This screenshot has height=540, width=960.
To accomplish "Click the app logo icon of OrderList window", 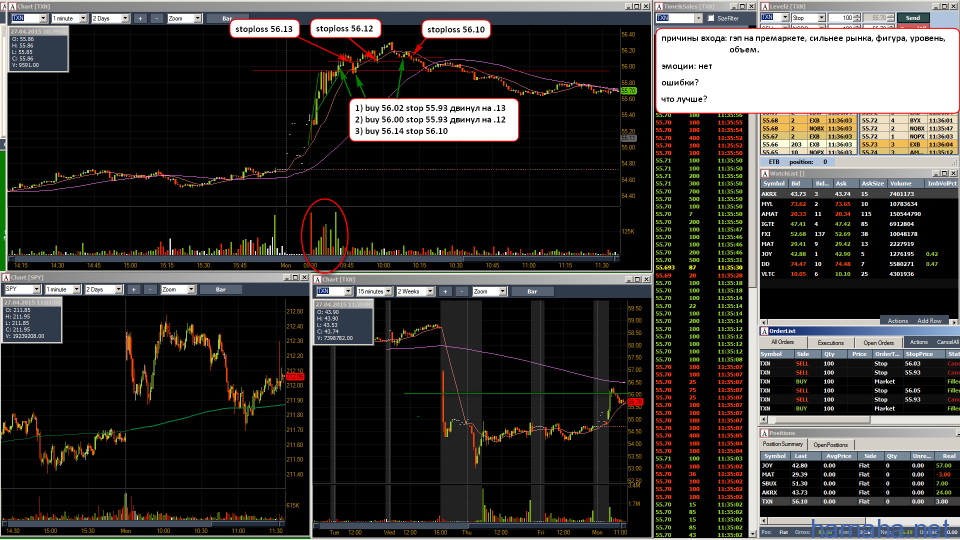I will [765, 331].
